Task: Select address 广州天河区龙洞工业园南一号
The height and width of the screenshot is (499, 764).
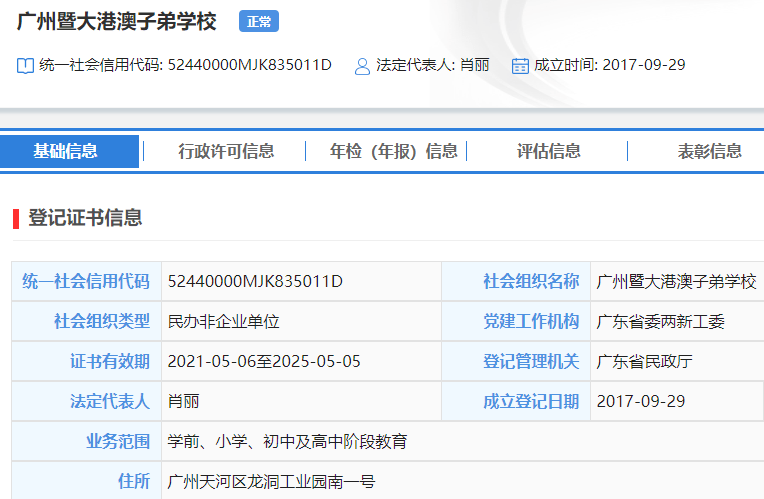Action: [271, 481]
